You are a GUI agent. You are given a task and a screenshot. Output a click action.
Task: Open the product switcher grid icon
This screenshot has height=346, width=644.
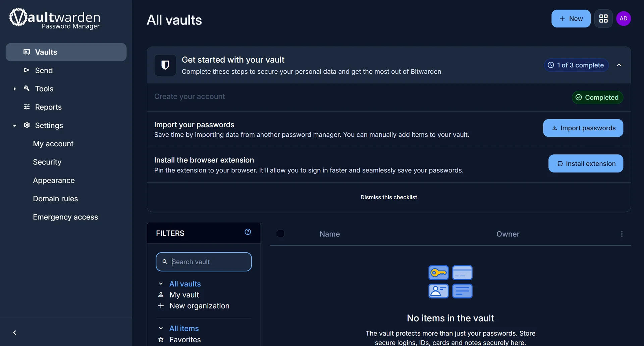point(603,19)
